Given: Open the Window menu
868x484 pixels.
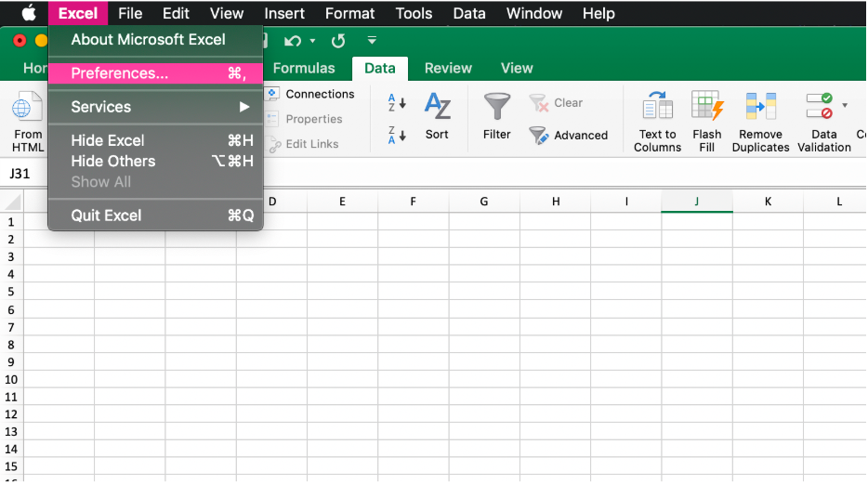Looking at the screenshot, I should tap(533, 13).
